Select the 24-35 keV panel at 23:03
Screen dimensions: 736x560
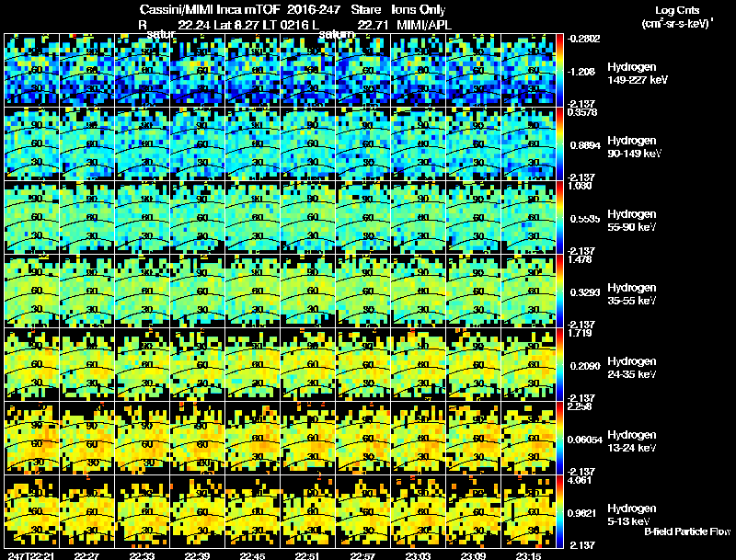[419, 364]
